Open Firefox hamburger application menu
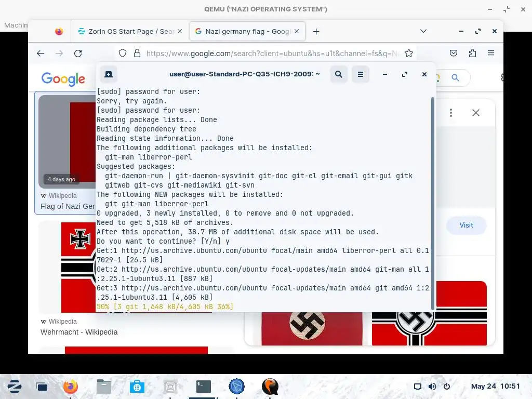This screenshot has height=399, width=532. 491,53
